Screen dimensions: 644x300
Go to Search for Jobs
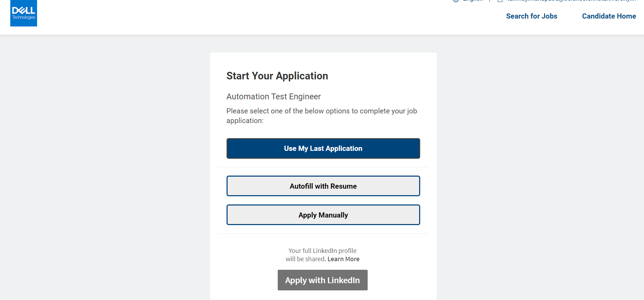click(x=531, y=16)
